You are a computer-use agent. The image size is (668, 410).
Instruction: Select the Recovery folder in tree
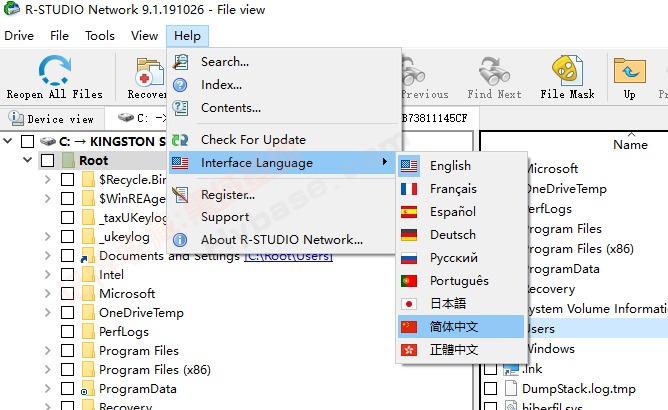[125, 406]
